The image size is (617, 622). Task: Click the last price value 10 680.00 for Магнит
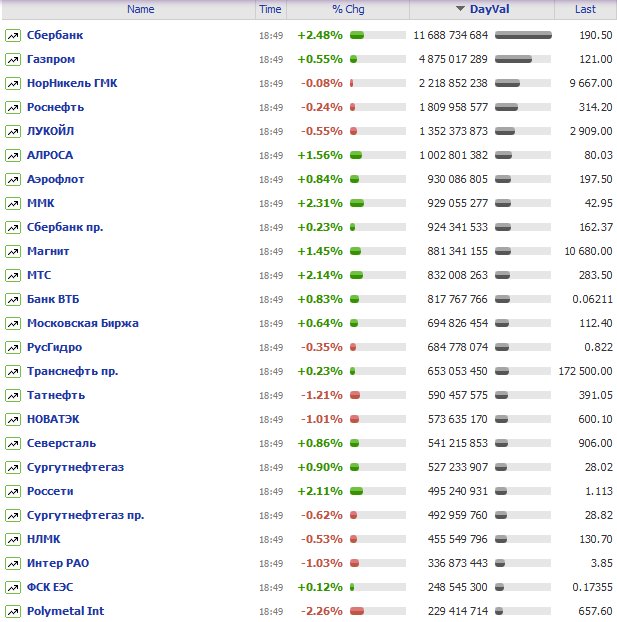tap(584, 251)
